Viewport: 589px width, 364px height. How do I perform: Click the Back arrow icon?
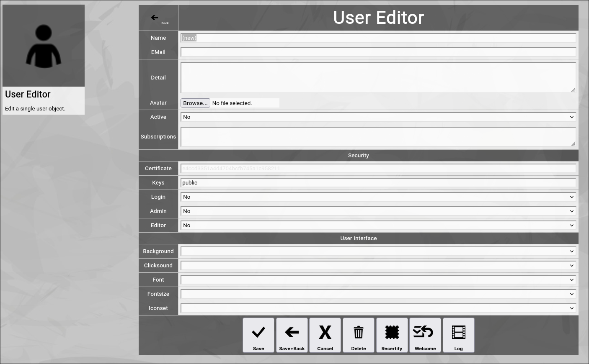155,18
